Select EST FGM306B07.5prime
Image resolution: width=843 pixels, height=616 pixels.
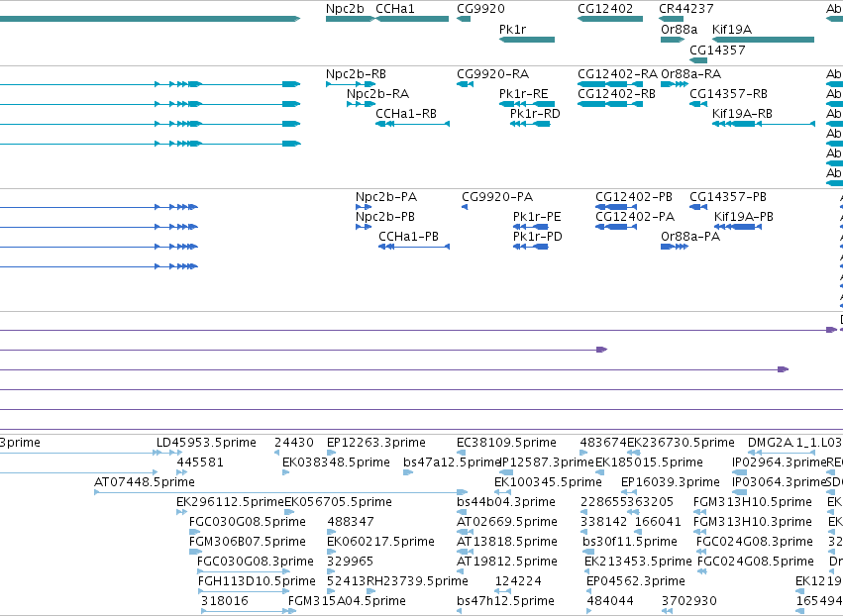pyautogui.click(x=248, y=543)
